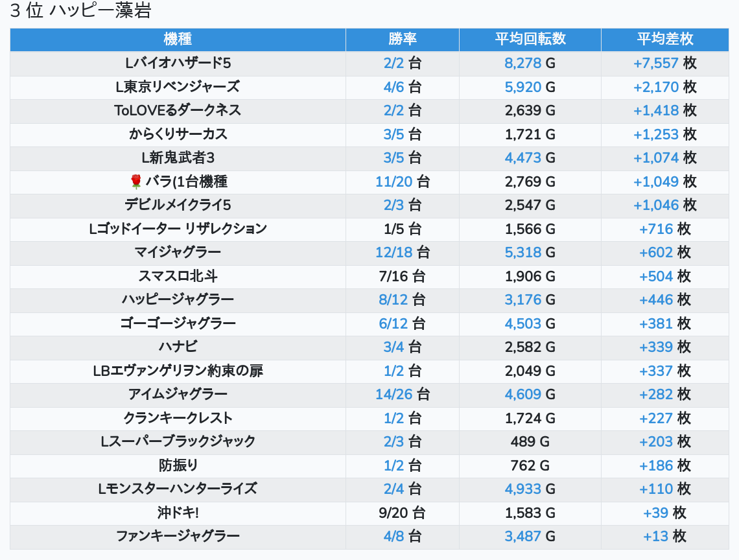Click the +1,418 value for ToLOVEるダークネス
This screenshot has width=739, height=560.
coord(655,110)
